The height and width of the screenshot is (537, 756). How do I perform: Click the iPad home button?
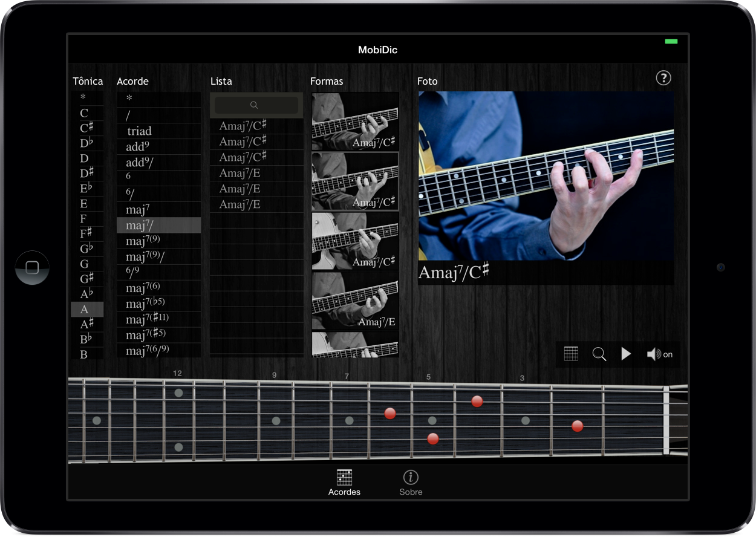coord(32,267)
